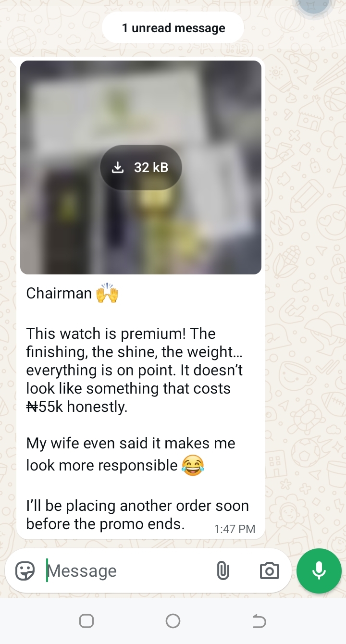Viewport: 346px width, 644px height.
Task: Tap the Android home circle button
Action: click(173, 621)
